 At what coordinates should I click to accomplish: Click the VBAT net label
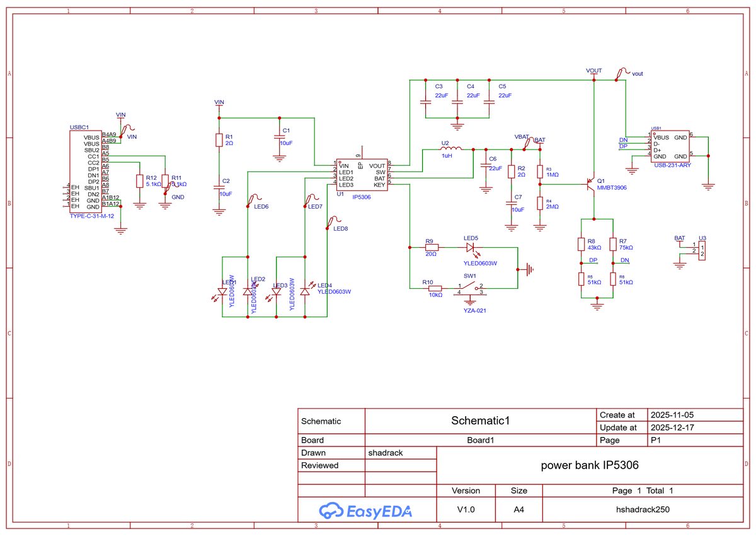click(522, 136)
